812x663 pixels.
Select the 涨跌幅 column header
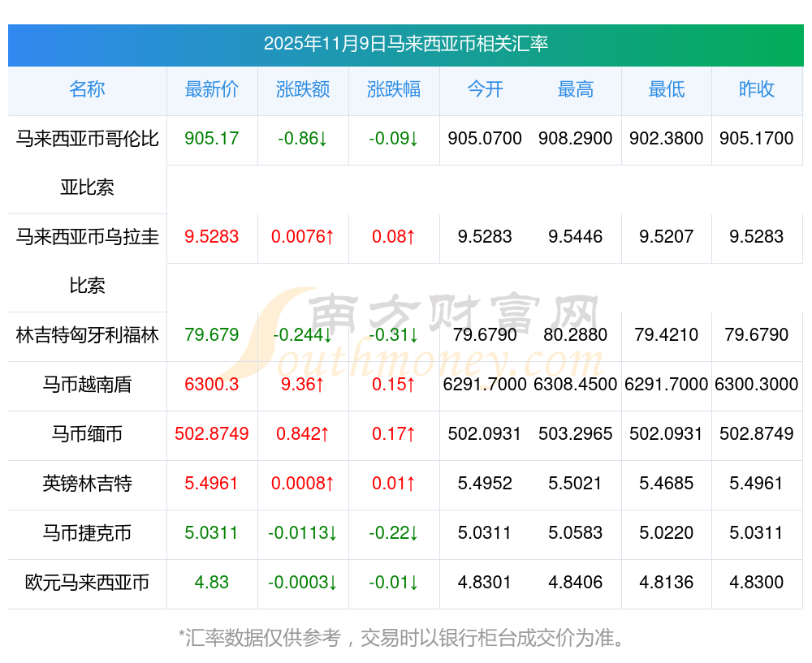394,90
